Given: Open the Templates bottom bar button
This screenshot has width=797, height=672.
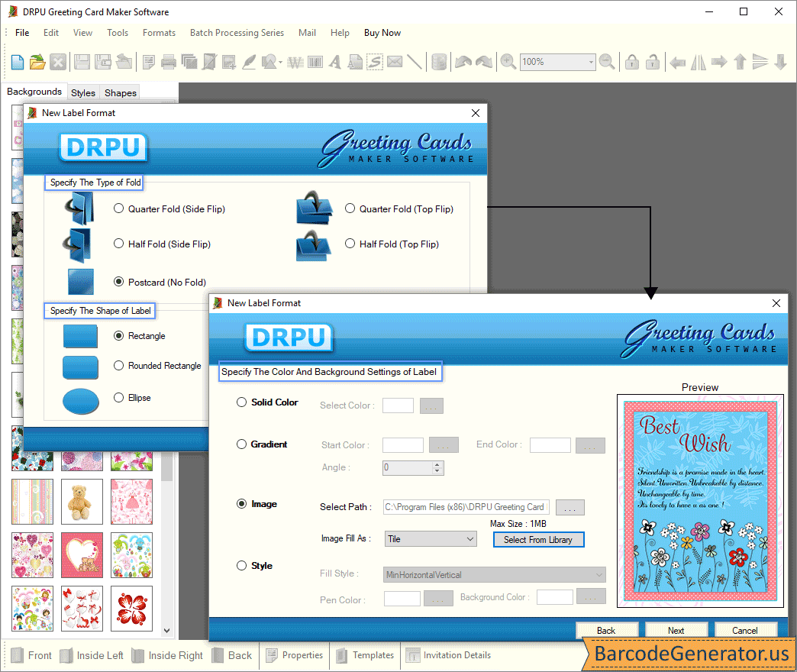Looking at the screenshot, I should pyautogui.click(x=365, y=655).
